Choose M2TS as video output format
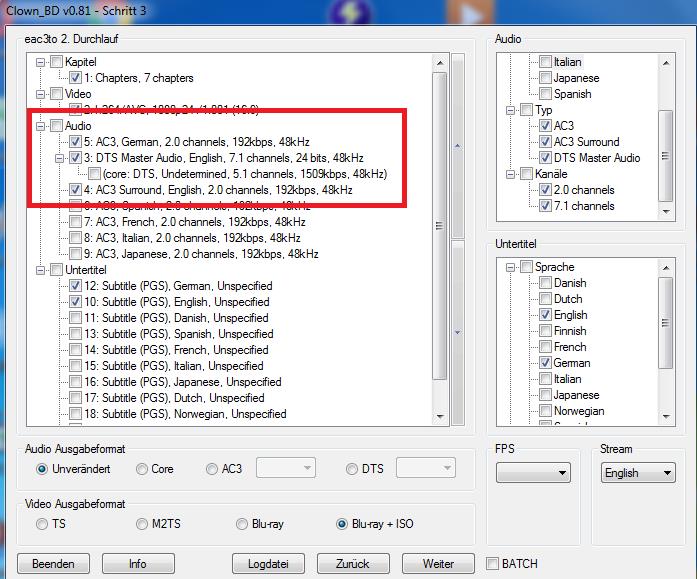Viewport: 697px width, 579px height. [143, 524]
